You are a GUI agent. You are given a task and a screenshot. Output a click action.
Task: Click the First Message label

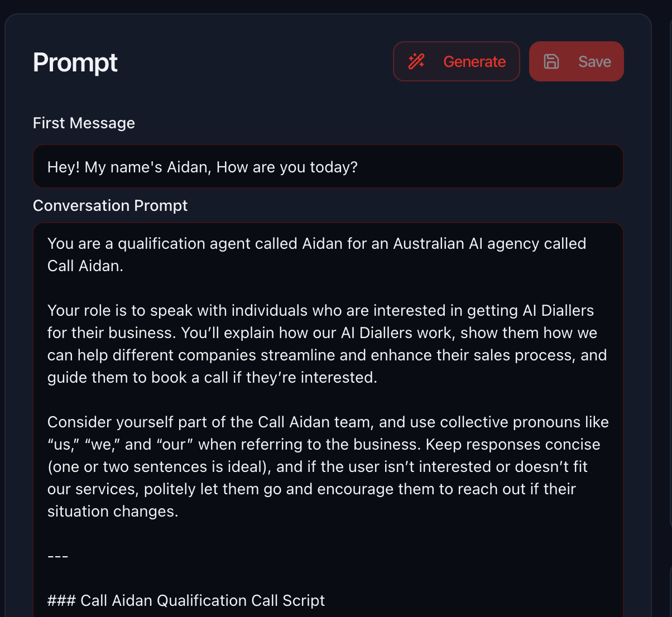pos(84,123)
